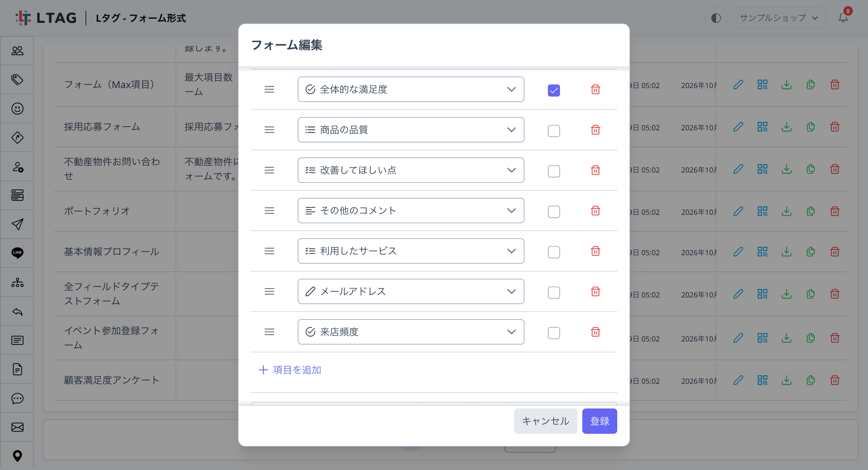This screenshot has height=470, width=868.
Task: Expand the その他のコメント dropdown
Action: (x=411, y=211)
